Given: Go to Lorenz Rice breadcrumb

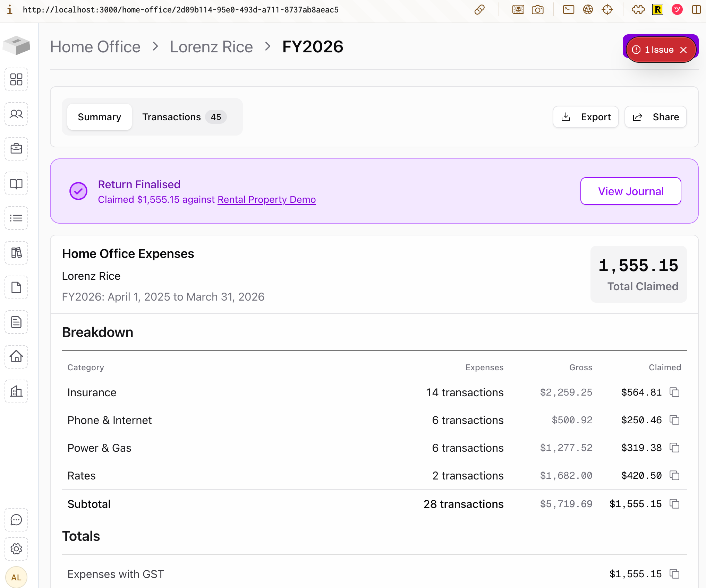Looking at the screenshot, I should [211, 47].
